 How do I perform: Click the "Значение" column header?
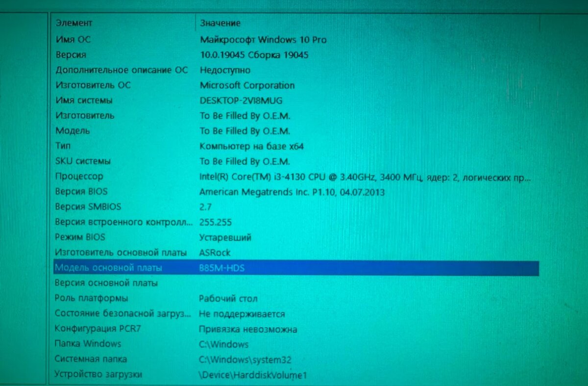220,23
